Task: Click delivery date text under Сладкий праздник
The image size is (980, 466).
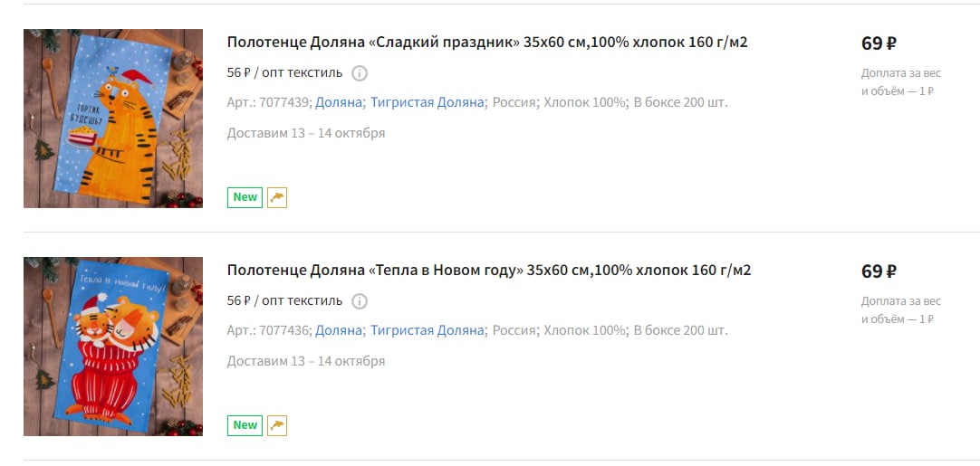Action: click(306, 133)
